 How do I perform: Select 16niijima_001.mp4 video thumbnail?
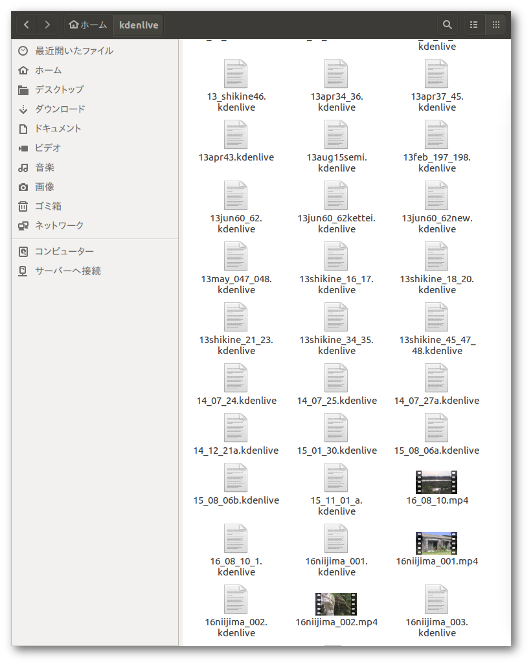coord(436,543)
